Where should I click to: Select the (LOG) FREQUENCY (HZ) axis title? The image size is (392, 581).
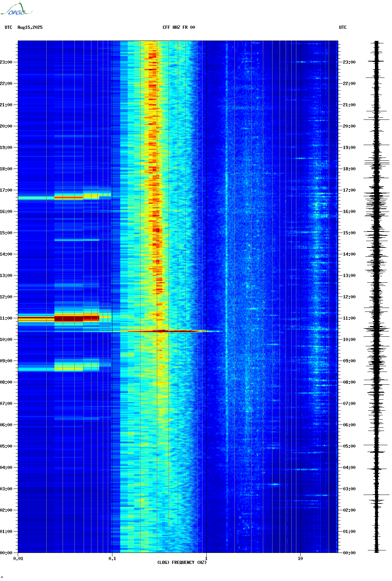click(x=182, y=563)
